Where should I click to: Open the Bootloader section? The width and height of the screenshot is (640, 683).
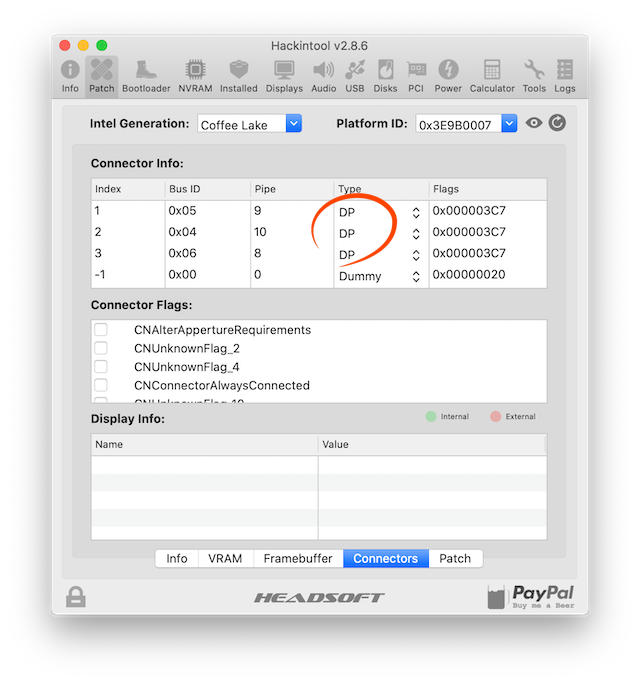(146, 76)
